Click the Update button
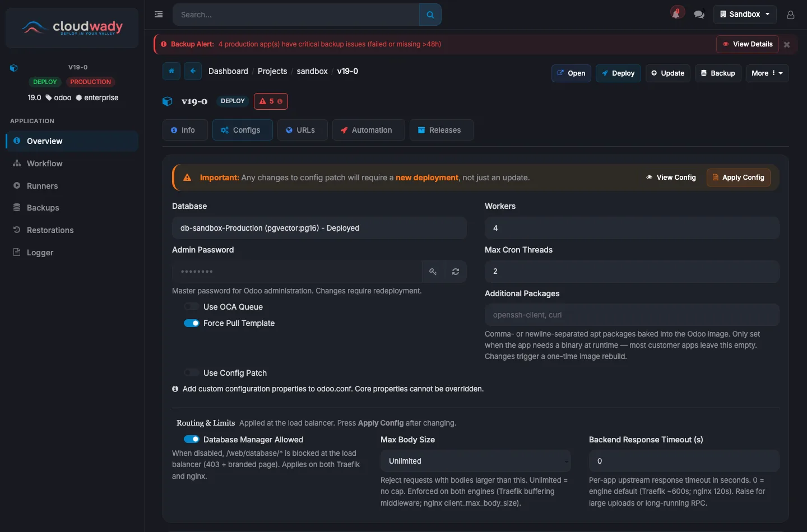 [x=668, y=73]
